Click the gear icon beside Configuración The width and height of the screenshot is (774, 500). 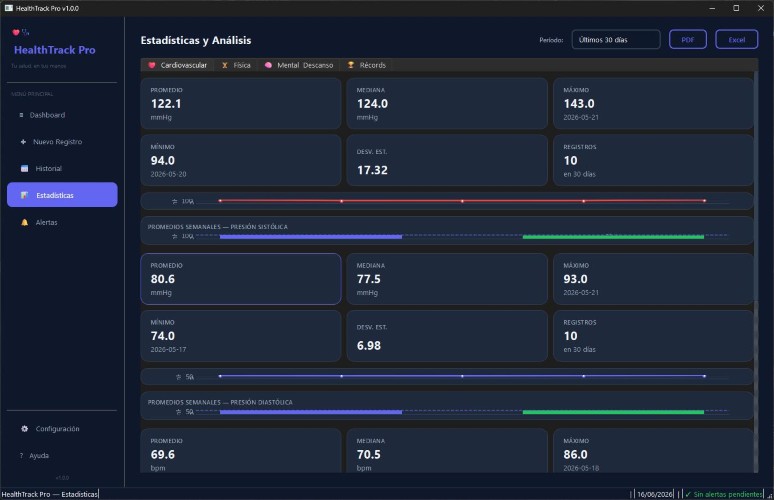coord(24,428)
